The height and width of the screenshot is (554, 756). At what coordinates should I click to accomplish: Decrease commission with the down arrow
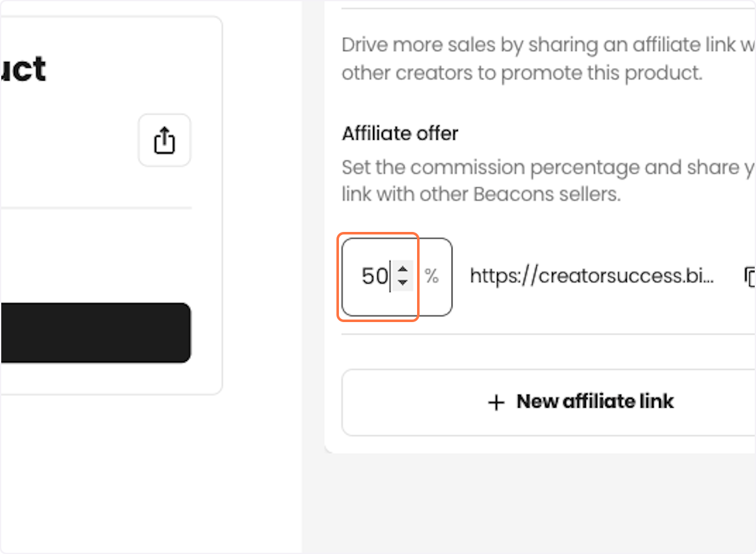point(403,282)
